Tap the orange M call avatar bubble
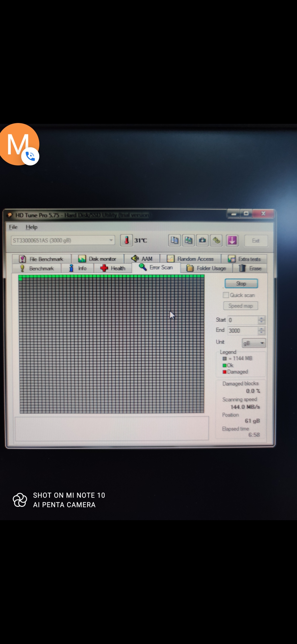The image size is (297, 644). coord(19,144)
